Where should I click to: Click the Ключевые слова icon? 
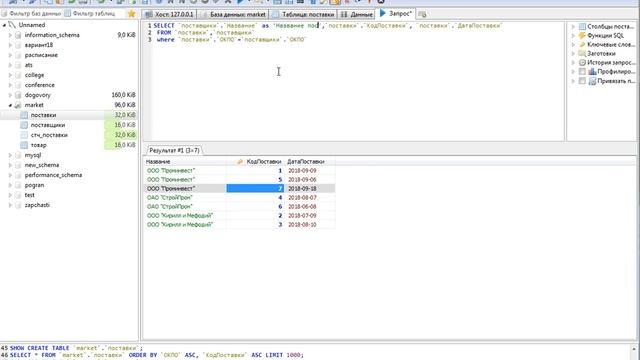(x=582, y=44)
